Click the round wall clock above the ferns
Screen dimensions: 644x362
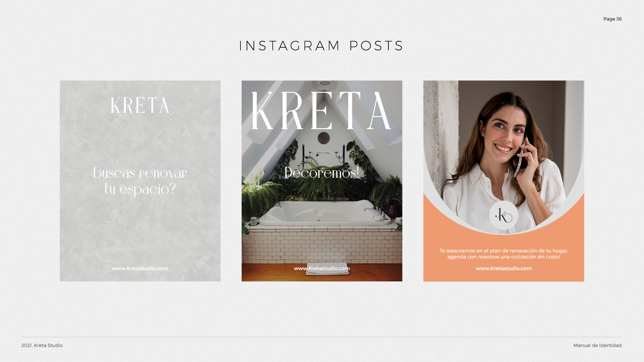[324, 137]
